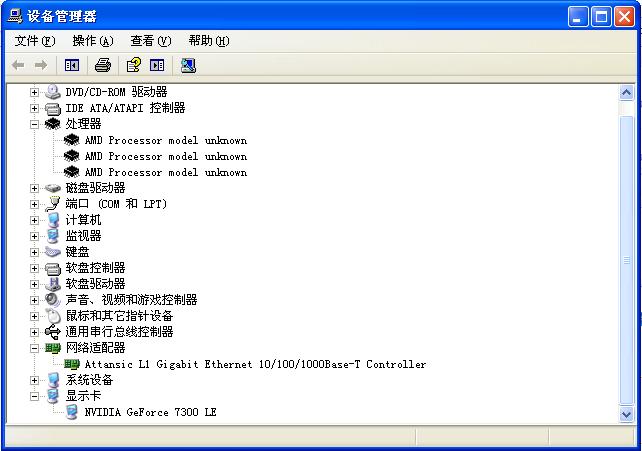642x451 pixels.
Task: Open the 帮助(H) menu
Action: click(x=209, y=41)
